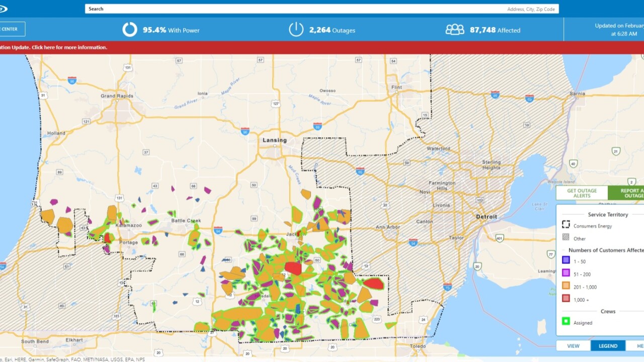Click the blue 1 - 50 customers swatch
The height and width of the screenshot is (362, 644).
click(566, 261)
